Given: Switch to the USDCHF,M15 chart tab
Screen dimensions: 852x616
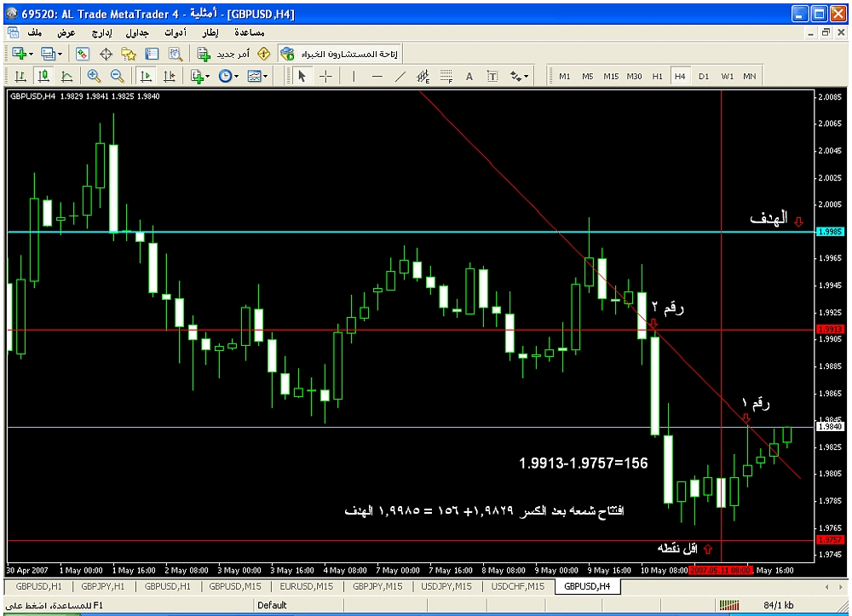Looking at the screenshot, I should point(518,586).
